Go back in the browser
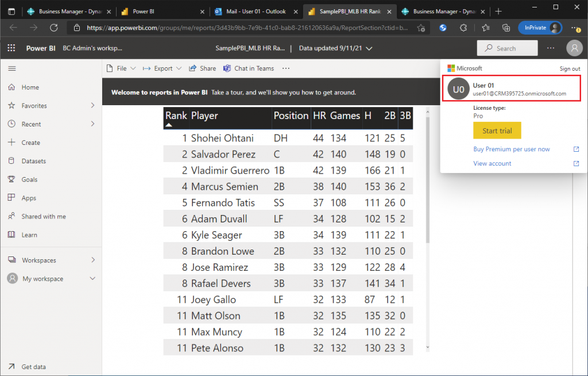 (x=14, y=28)
